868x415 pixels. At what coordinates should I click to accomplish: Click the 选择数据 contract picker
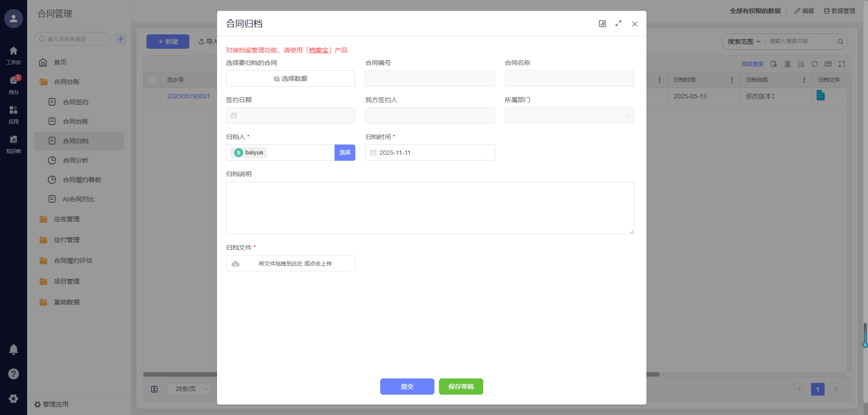290,79
